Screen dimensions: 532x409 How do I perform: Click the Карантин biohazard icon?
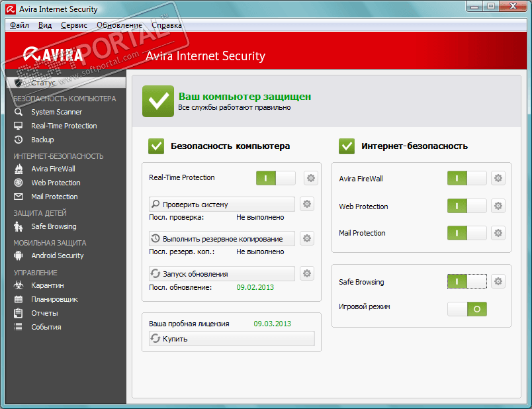19,285
